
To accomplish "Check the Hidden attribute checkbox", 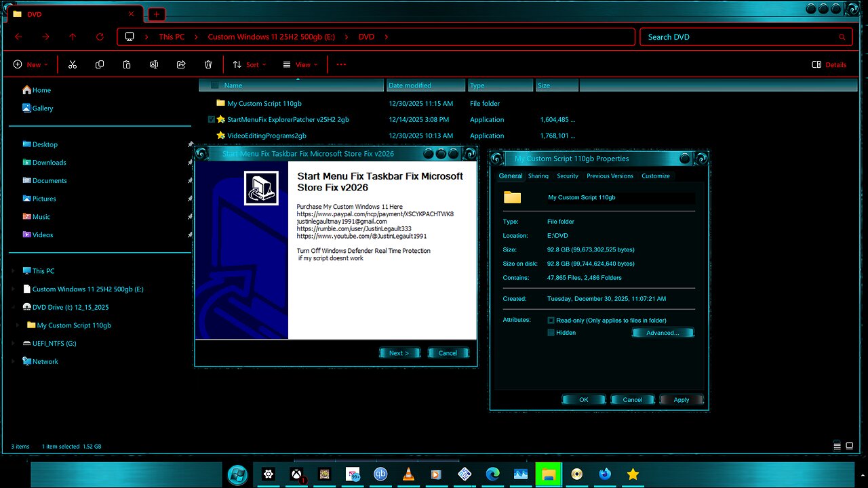I will (551, 333).
